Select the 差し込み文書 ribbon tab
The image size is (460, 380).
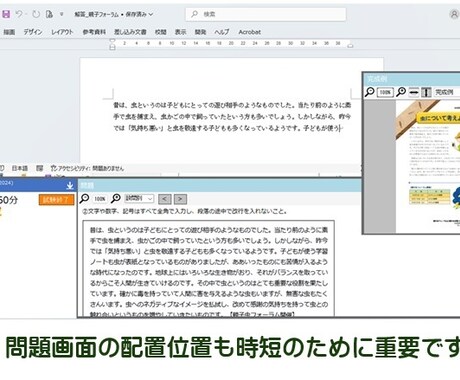(x=130, y=32)
